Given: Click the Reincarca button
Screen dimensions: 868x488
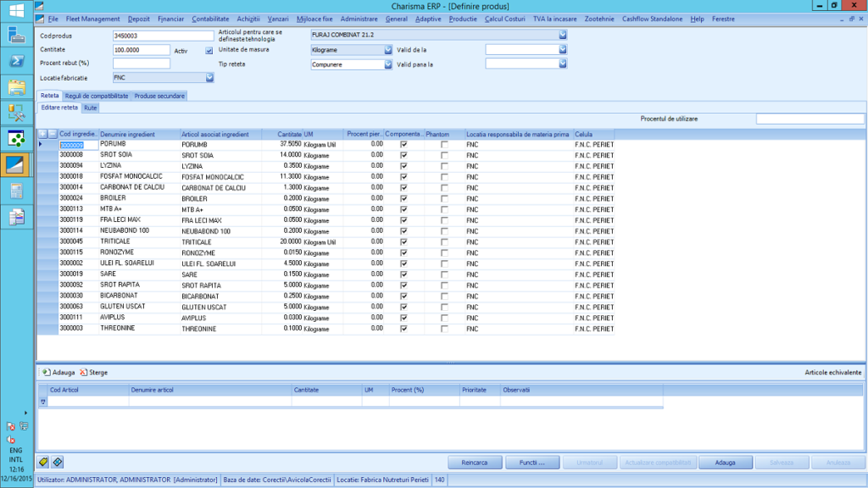Looking at the screenshot, I should coord(474,463).
